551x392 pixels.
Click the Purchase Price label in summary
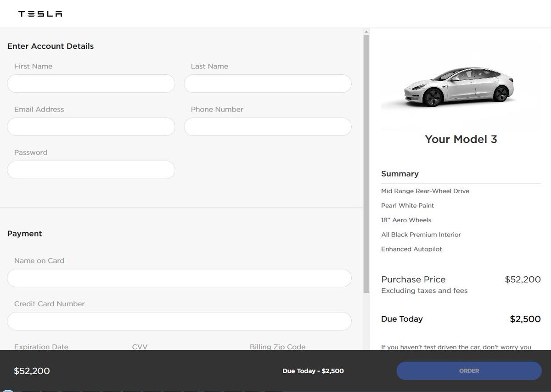(x=413, y=280)
